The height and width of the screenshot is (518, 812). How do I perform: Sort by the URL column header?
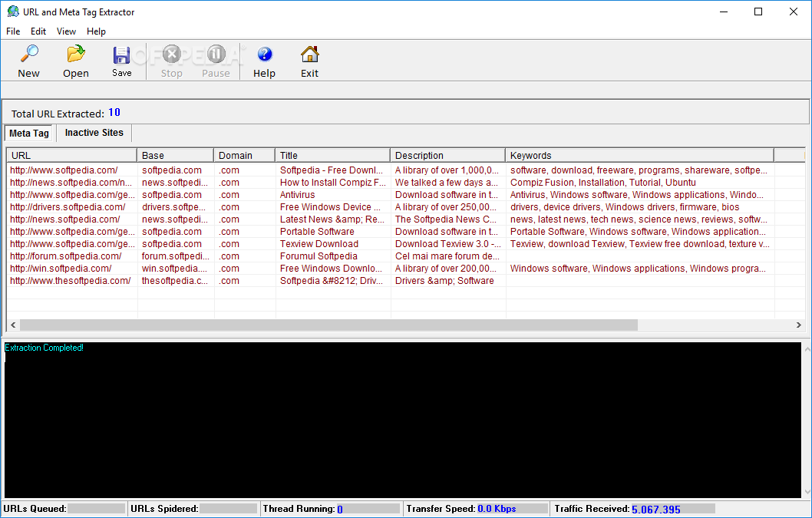[x=71, y=155]
